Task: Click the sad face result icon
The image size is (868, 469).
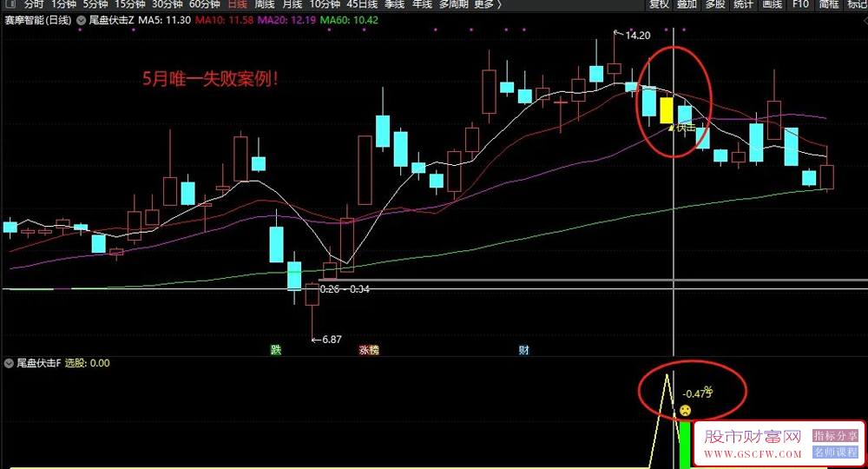Action: pos(686,410)
